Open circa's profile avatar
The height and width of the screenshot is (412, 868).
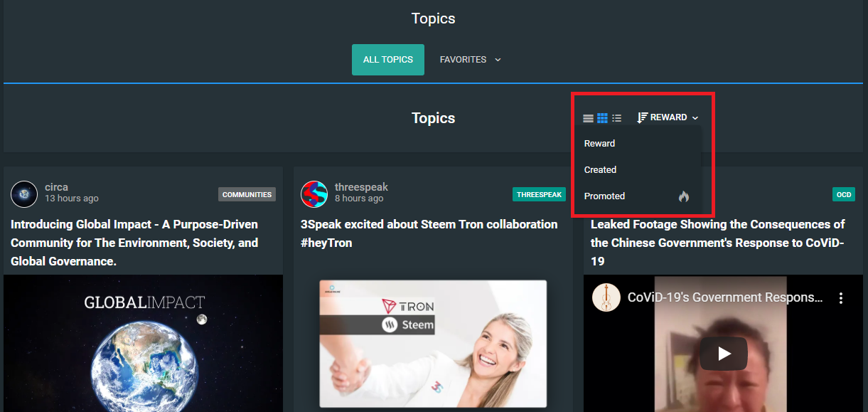pyautogui.click(x=24, y=194)
